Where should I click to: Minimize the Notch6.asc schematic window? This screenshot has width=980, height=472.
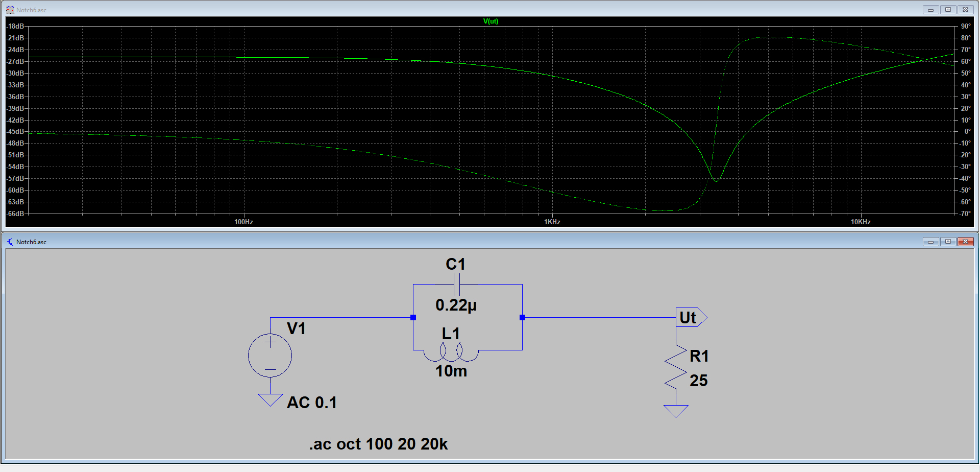tap(930, 242)
